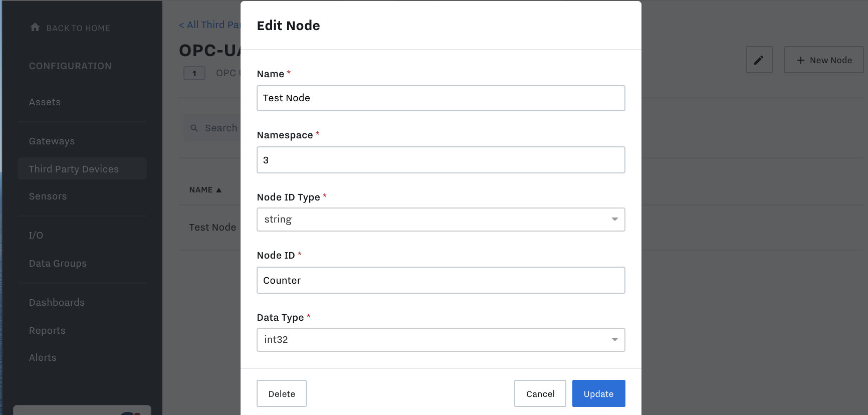Click the New Node button label
The width and height of the screenshot is (868, 415).
(x=830, y=60)
